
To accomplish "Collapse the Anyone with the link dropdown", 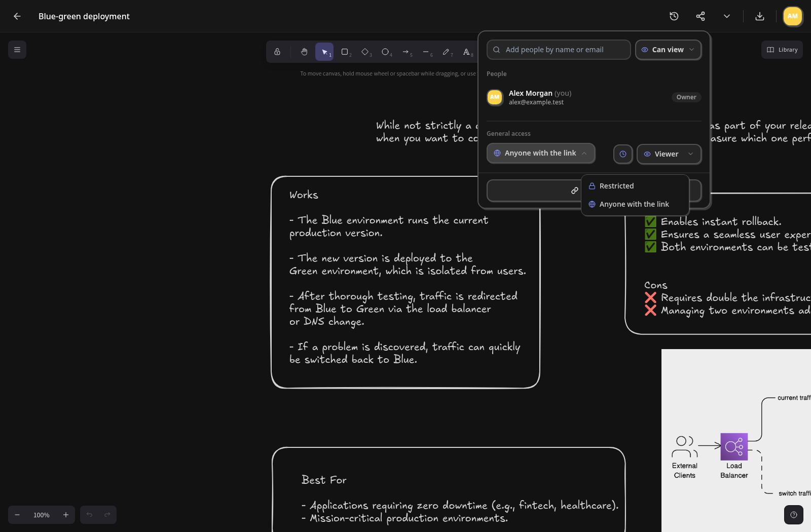I will (541, 153).
